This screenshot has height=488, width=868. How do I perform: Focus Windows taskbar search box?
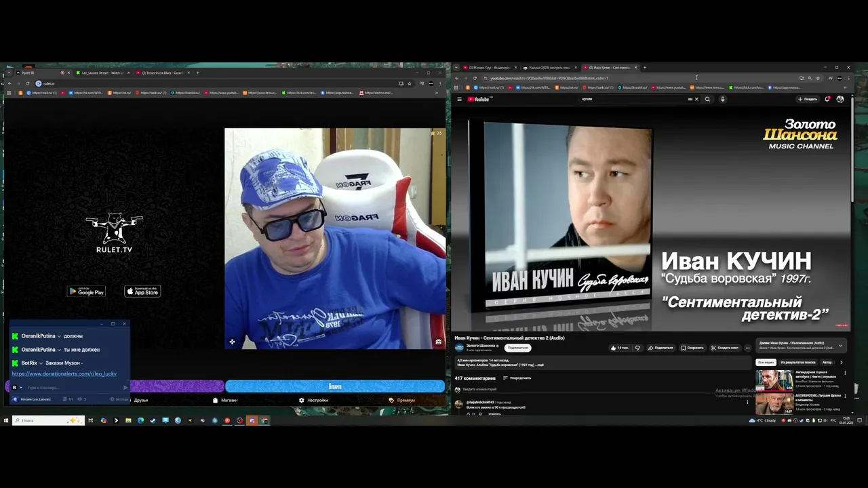tap(47, 421)
